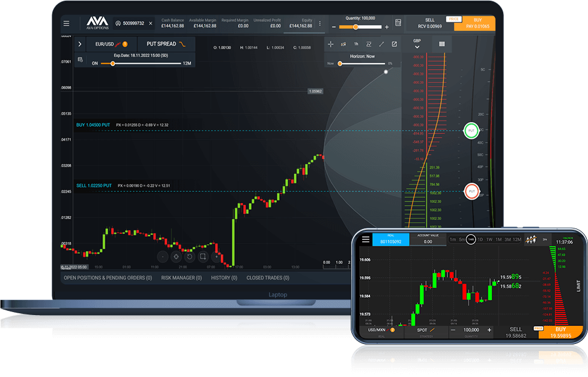Image resolution: width=588 pixels, height=377 pixels.
Task: Open the indicators icon beside the crosshair tool
Action: 343,44
